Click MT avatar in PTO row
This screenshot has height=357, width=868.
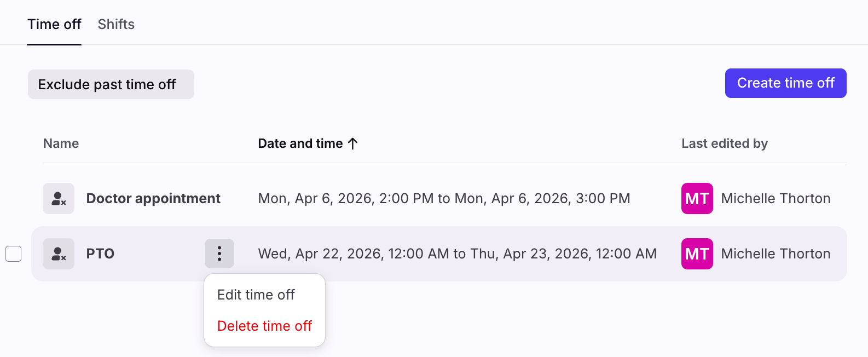697,254
